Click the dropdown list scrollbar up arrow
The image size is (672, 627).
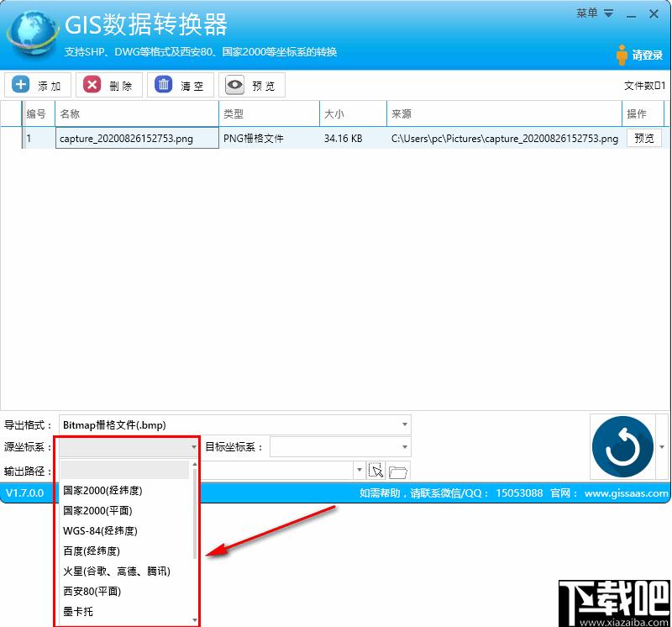click(195, 465)
